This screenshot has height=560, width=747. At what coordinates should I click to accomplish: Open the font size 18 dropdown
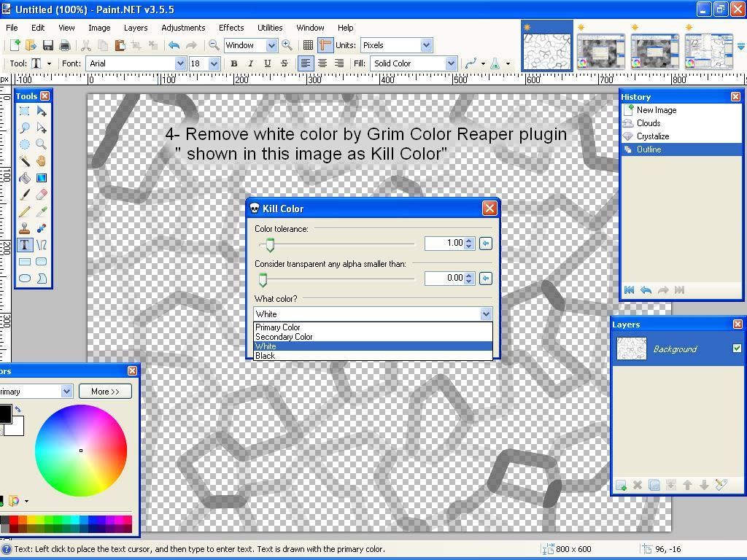[x=214, y=63]
